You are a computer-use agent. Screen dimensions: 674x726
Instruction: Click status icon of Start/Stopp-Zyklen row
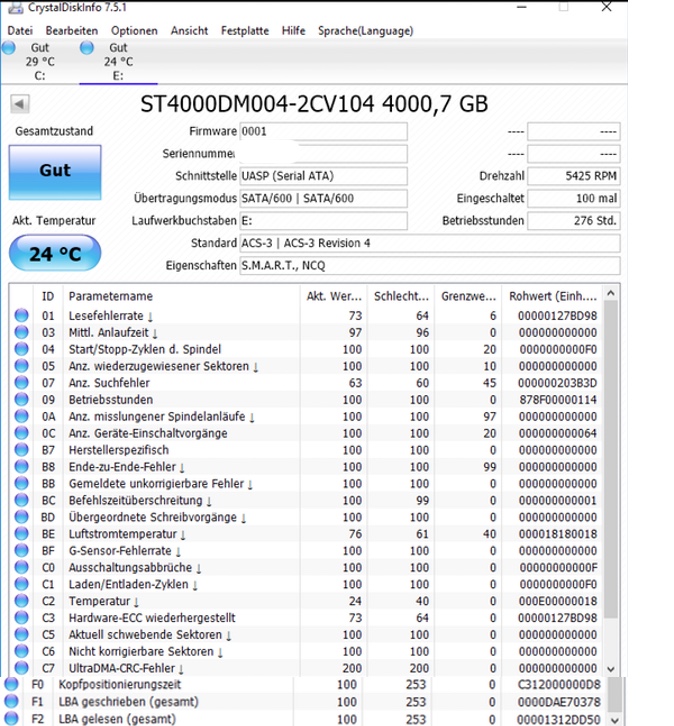[21, 349]
